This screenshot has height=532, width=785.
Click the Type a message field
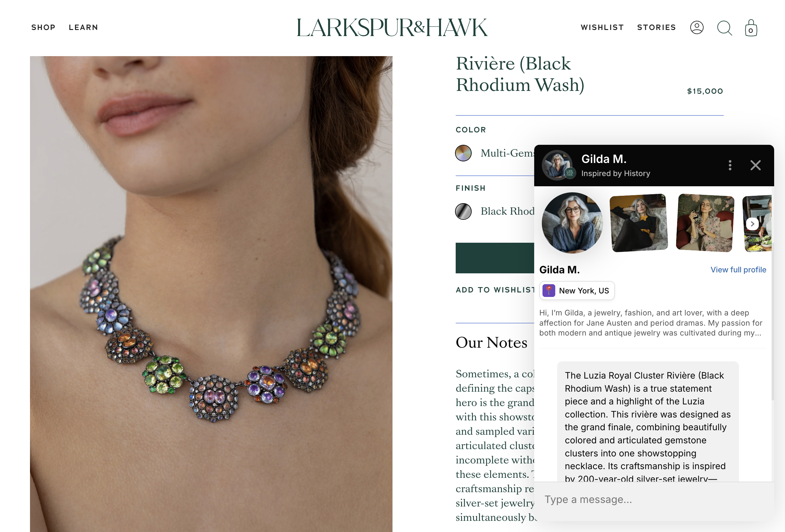(x=654, y=499)
